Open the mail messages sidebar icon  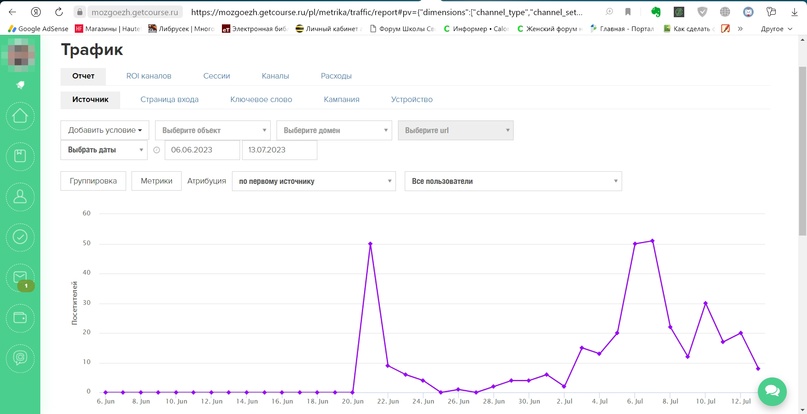point(20,277)
